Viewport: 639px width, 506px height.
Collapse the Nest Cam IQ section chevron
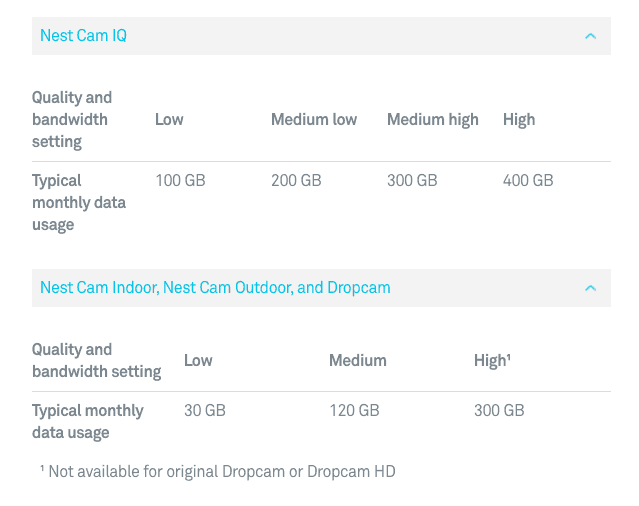[590, 36]
